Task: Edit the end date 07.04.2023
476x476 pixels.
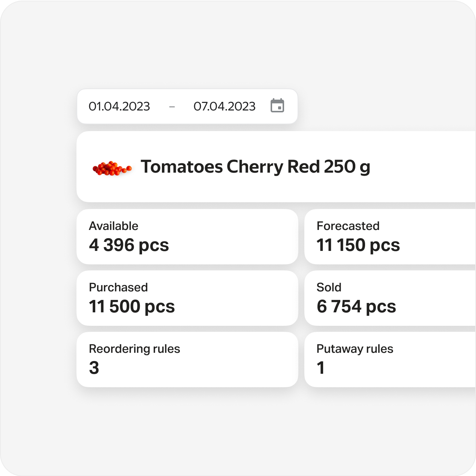Action: coord(224,106)
